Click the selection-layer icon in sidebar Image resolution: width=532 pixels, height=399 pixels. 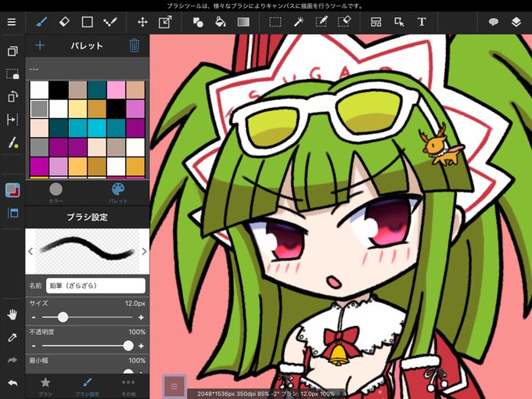pos(13,74)
